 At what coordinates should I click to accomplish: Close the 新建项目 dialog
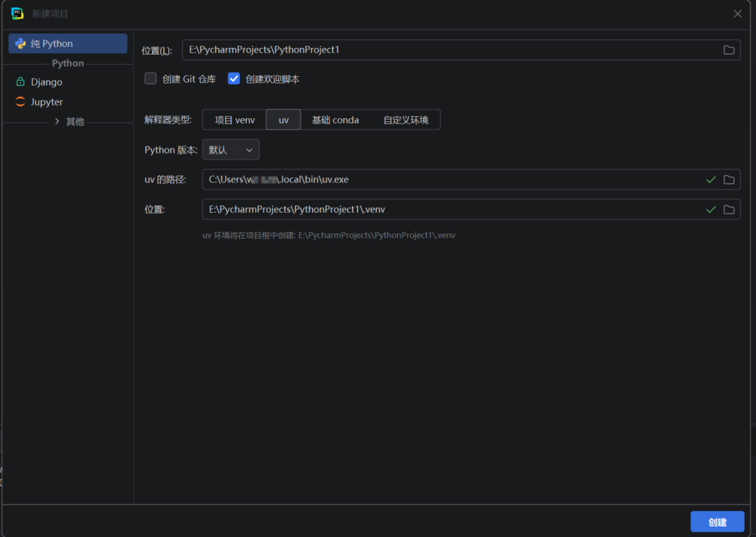pyautogui.click(x=738, y=14)
